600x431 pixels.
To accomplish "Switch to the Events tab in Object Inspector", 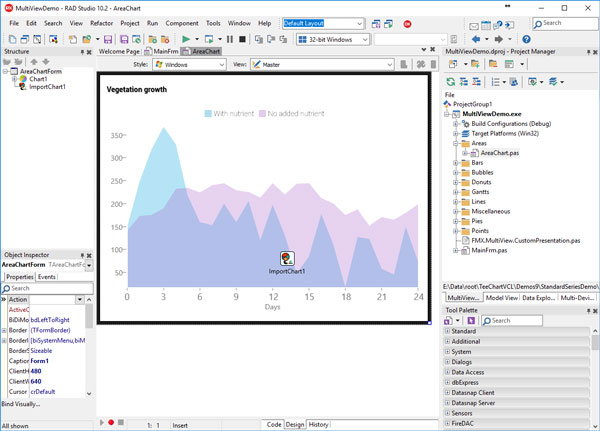I will pyautogui.click(x=47, y=276).
